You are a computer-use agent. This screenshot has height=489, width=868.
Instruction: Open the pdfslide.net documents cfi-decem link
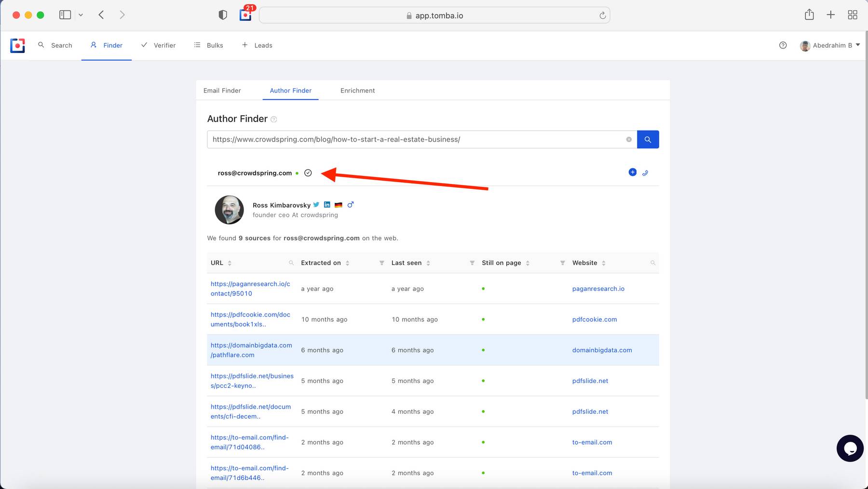pyautogui.click(x=251, y=411)
